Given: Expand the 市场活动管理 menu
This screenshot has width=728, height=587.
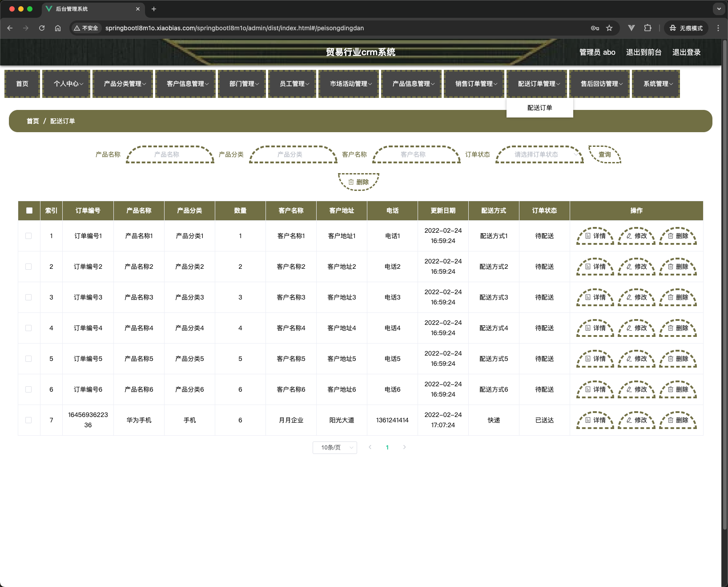Looking at the screenshot, I should click(x=349, y=84).
